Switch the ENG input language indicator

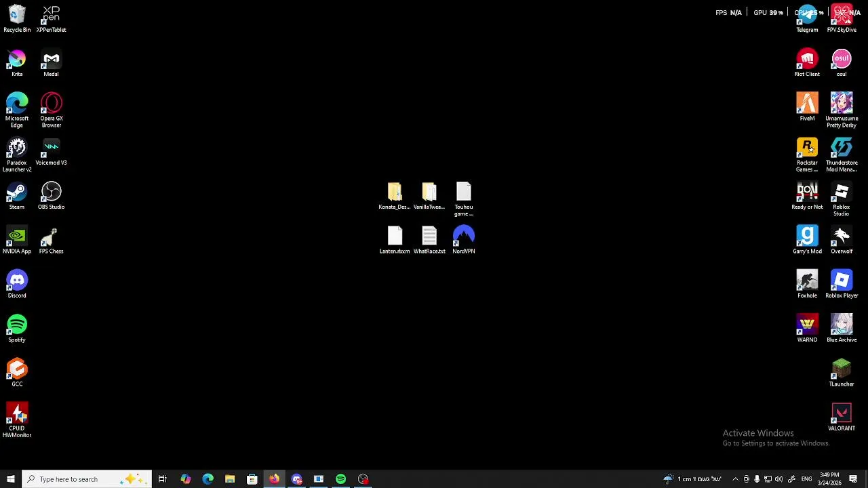click(x=806, y=479)
